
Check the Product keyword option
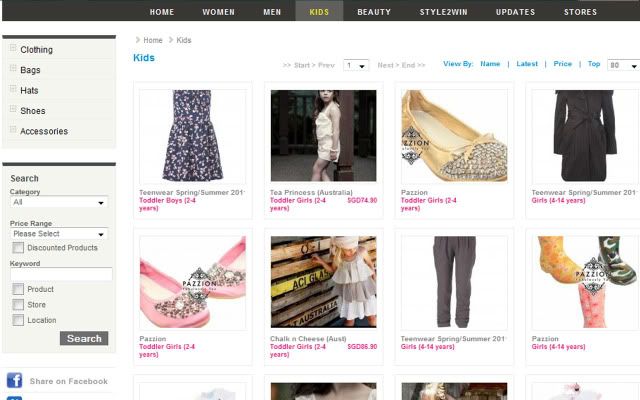[18, 289]
